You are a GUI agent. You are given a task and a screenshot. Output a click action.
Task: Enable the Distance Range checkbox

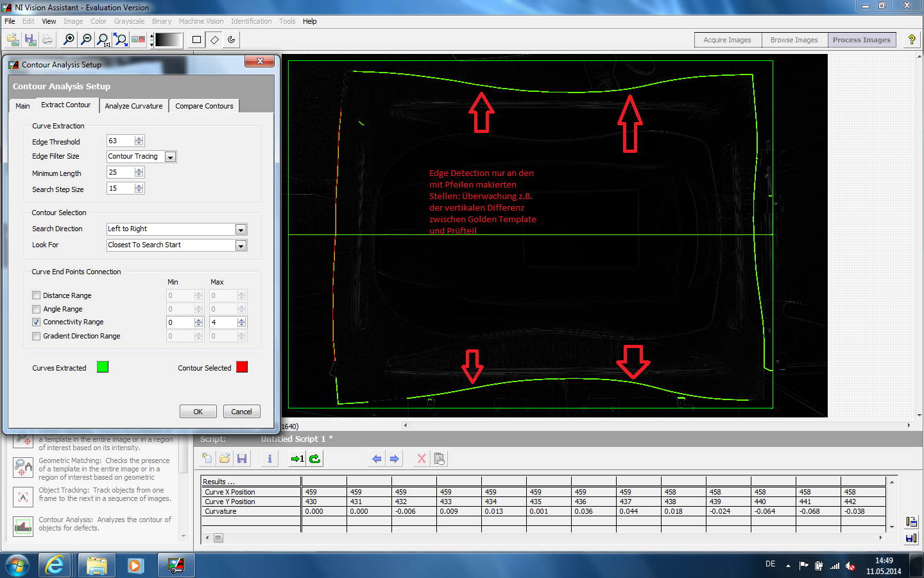[x=37, y=295]
